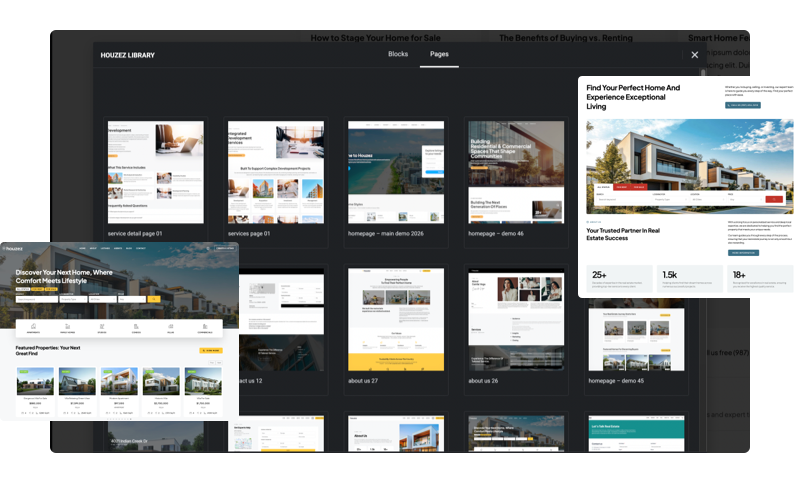Switch to the Blocks tab
The image size is (800, 483).
click(x=398, y=54)
